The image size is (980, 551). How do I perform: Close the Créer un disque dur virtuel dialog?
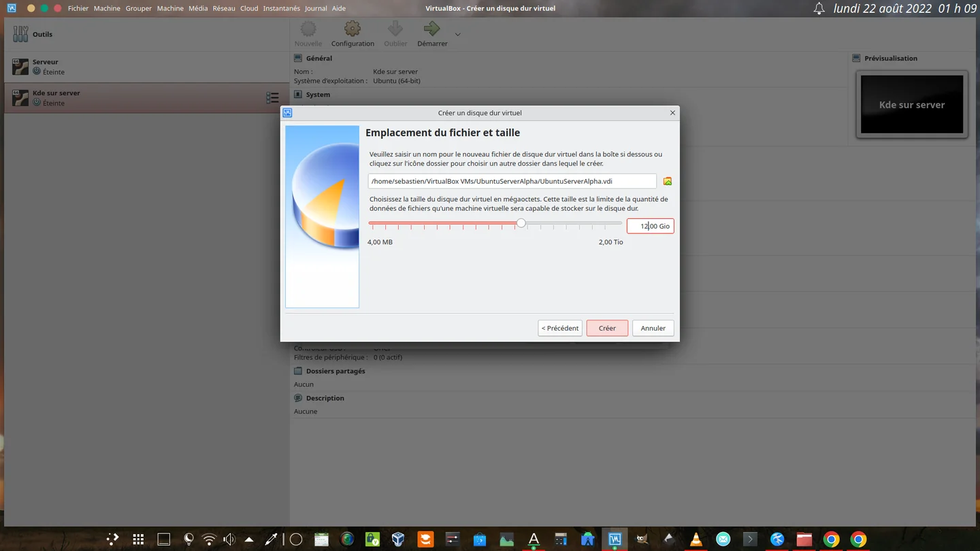click(x=672, y=113)
